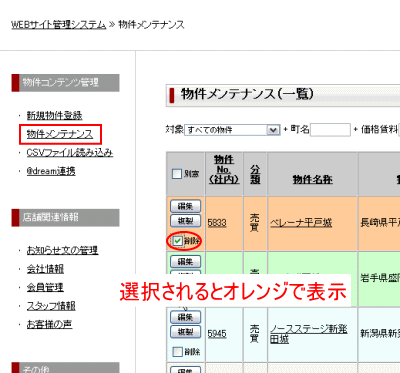Uncheck the 削除 checkbox for property 5833
Screen dimensions: 400x373
tap(178, 241)
